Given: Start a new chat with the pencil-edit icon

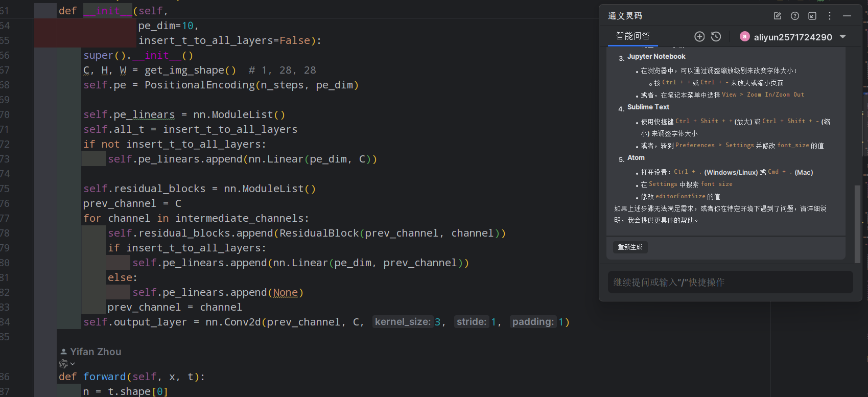Looking at the screenshot, I should 778,16.
